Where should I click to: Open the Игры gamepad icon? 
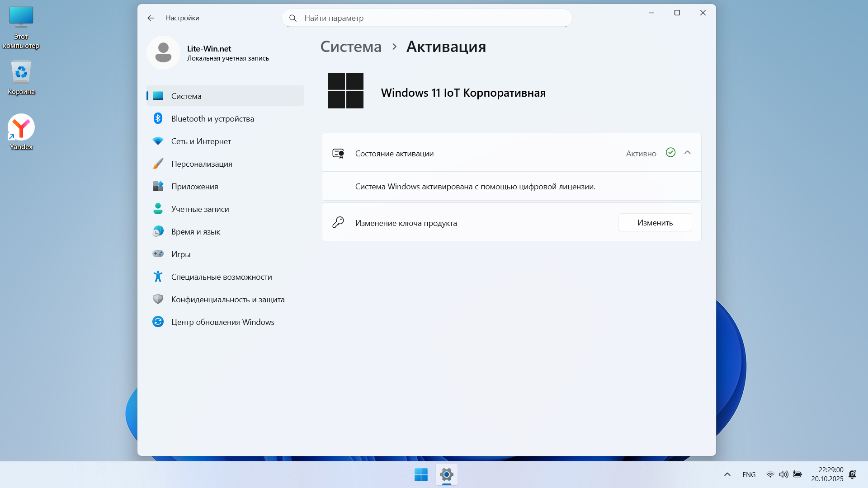158,254
